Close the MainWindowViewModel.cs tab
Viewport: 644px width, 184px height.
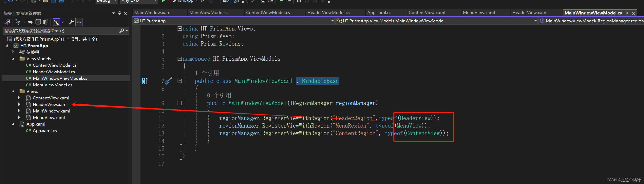click(x=634, y=13)
